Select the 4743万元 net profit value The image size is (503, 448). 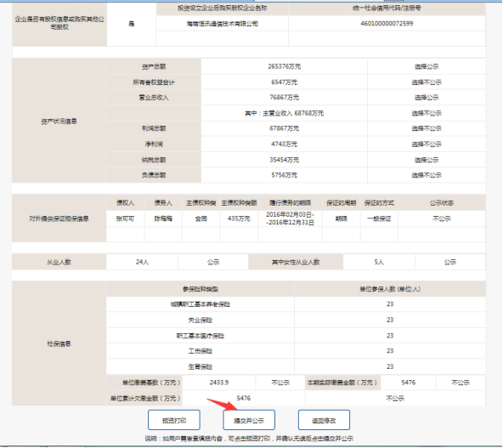tap(285, 145)
